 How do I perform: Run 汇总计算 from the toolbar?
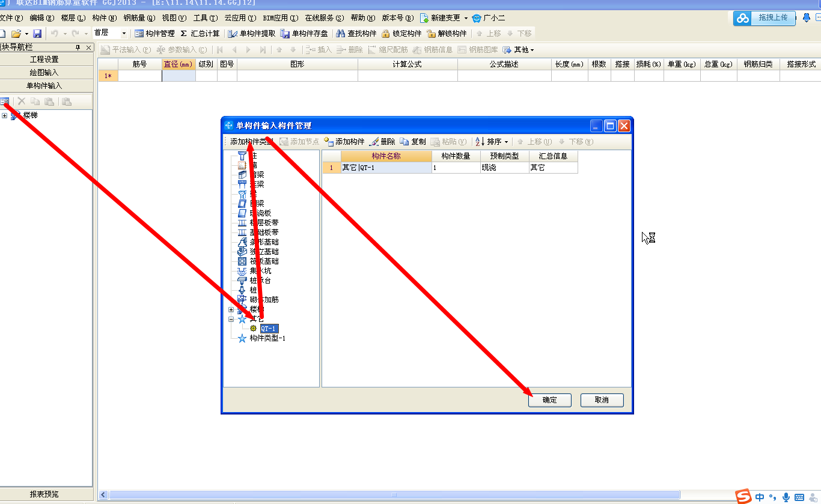tap(200, 34)
